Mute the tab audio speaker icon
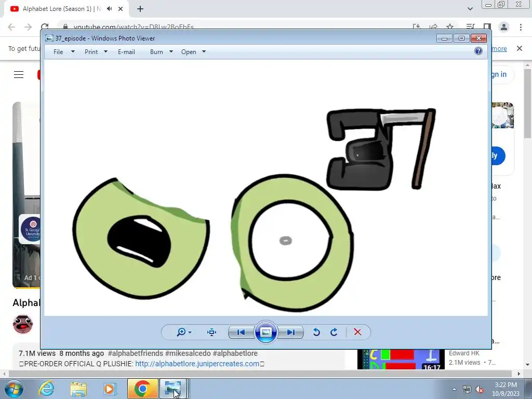This screenshot has width=532, height=399. point(109,9)
